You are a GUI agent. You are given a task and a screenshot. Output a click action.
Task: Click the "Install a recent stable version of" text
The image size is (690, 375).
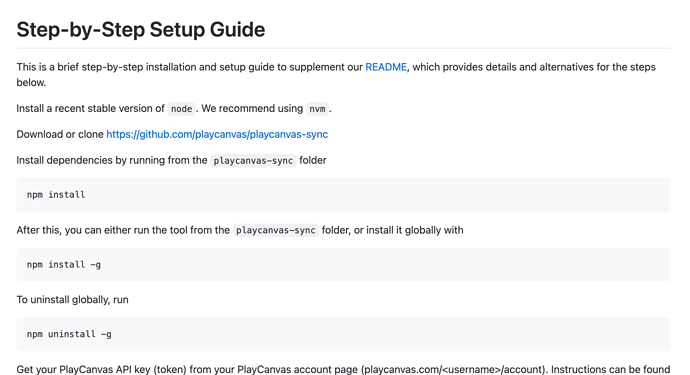pyautogui.click(x=90, y=108)
